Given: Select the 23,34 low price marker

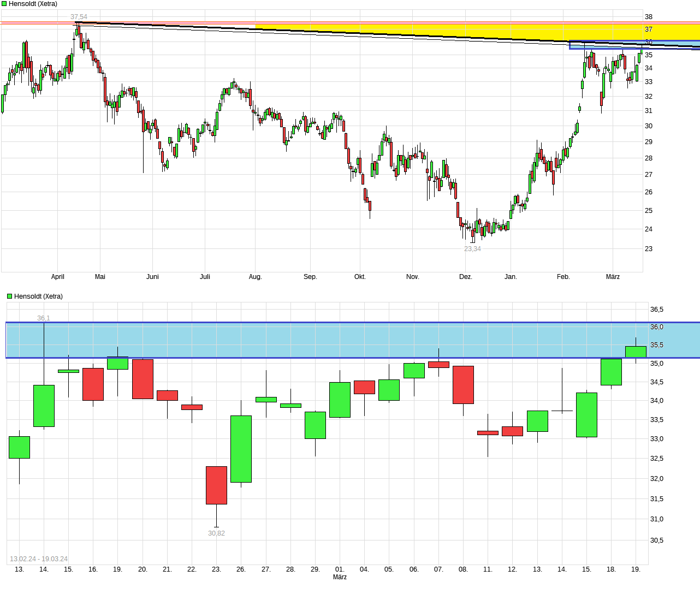Looking at the screenshot, I should pyautogui.click(x=472, y=248).
